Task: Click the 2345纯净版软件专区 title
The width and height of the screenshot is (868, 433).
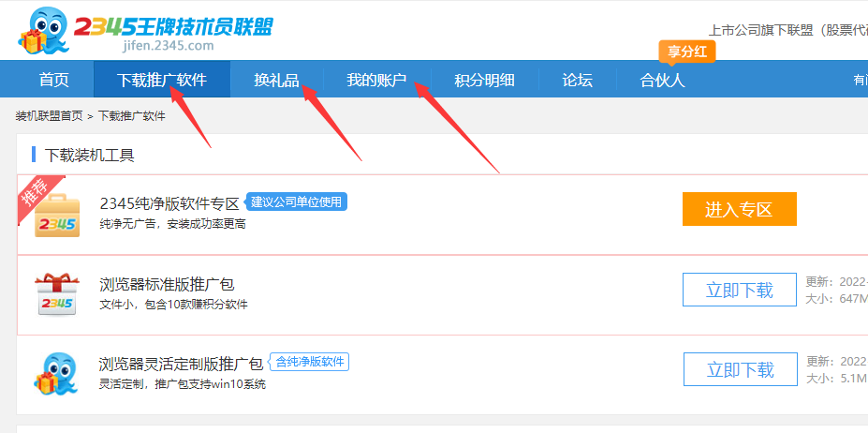Action: 169,204
